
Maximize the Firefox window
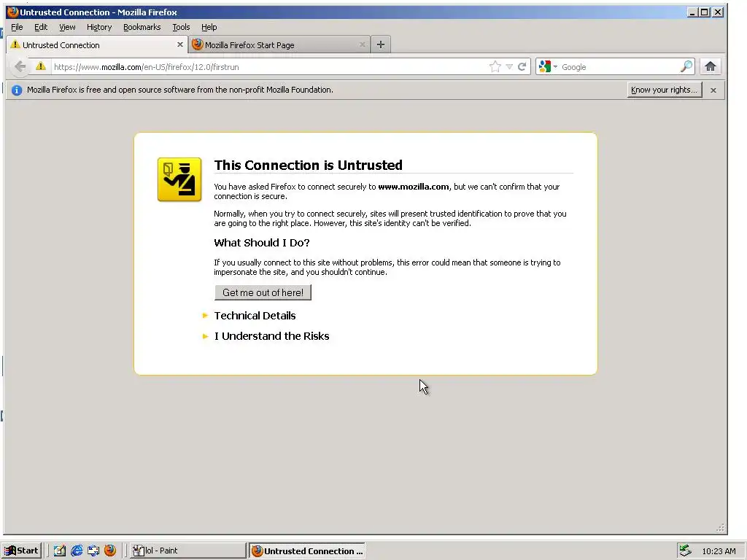coord(705,12)
